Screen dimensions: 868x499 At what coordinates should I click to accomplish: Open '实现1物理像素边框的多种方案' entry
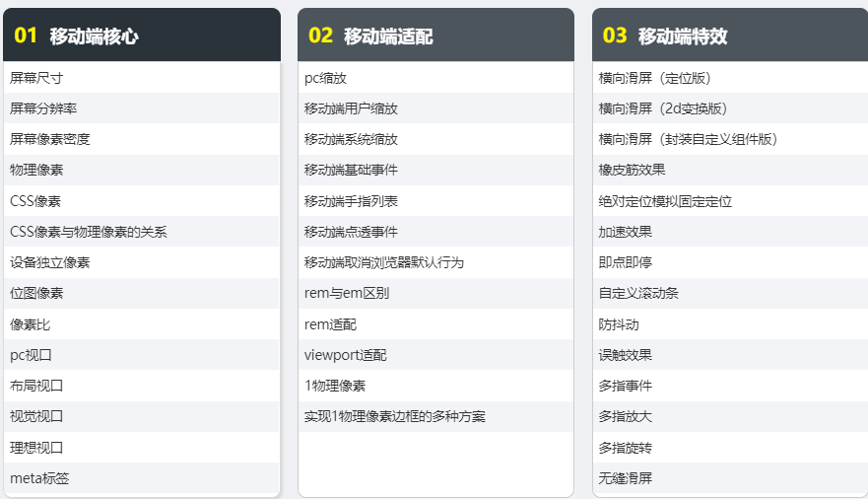(435, 416)
